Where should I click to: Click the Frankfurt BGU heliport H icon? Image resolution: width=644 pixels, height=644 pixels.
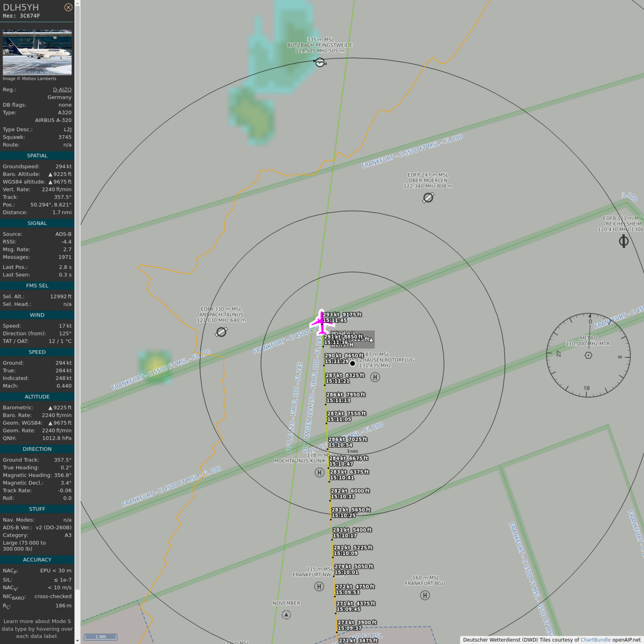[x=425, y=595]
